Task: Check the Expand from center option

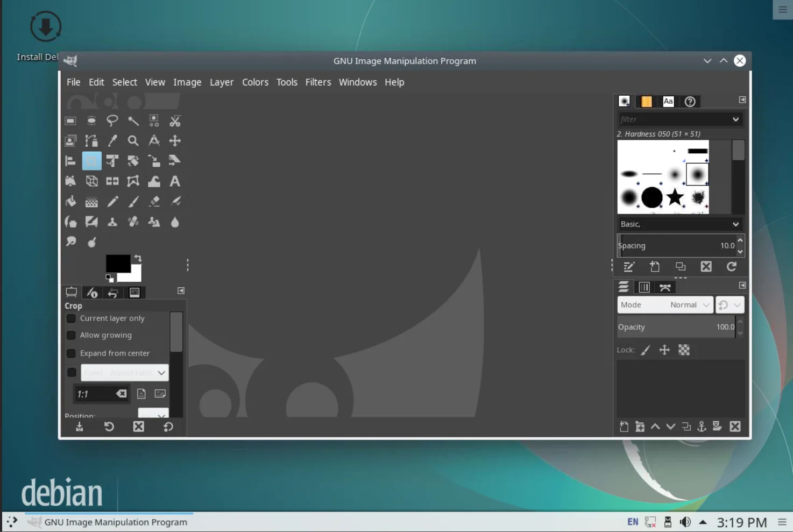Action: [x=71, y=353]
